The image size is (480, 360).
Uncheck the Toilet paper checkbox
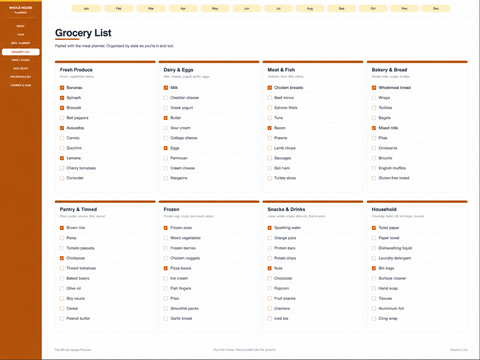pyautogui.click(x=374, y=228)
